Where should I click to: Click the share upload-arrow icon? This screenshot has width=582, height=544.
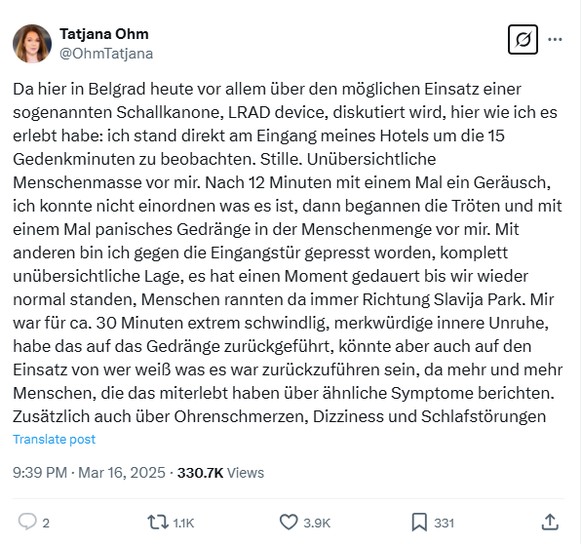[x=550, y=522]
